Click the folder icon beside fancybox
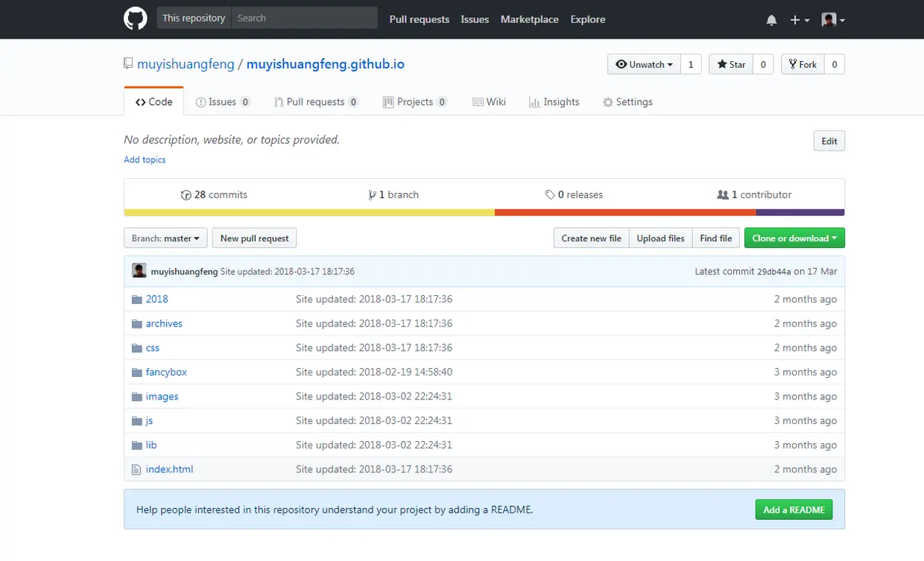The width and height of the screenshot is (924, 561). coord(136,373)
